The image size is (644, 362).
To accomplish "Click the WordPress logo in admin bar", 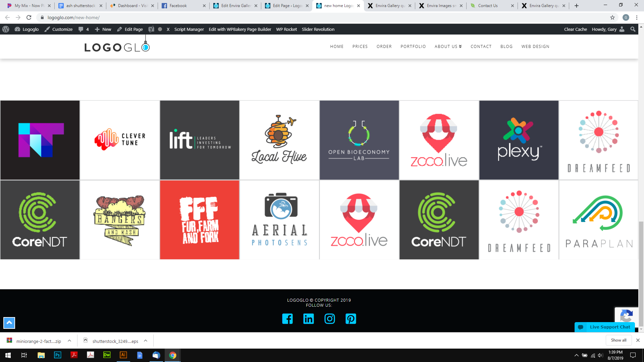I will click(6, 29).
